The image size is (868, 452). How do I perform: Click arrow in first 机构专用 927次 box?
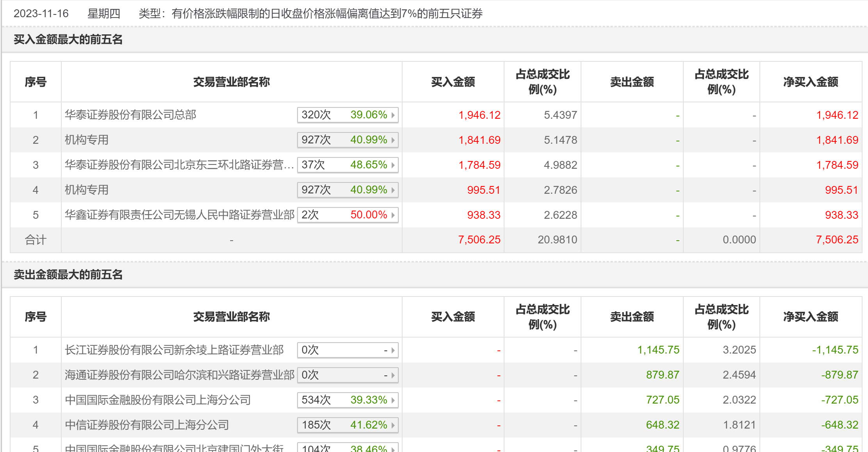pyautogui.click(x=393, y=140)
